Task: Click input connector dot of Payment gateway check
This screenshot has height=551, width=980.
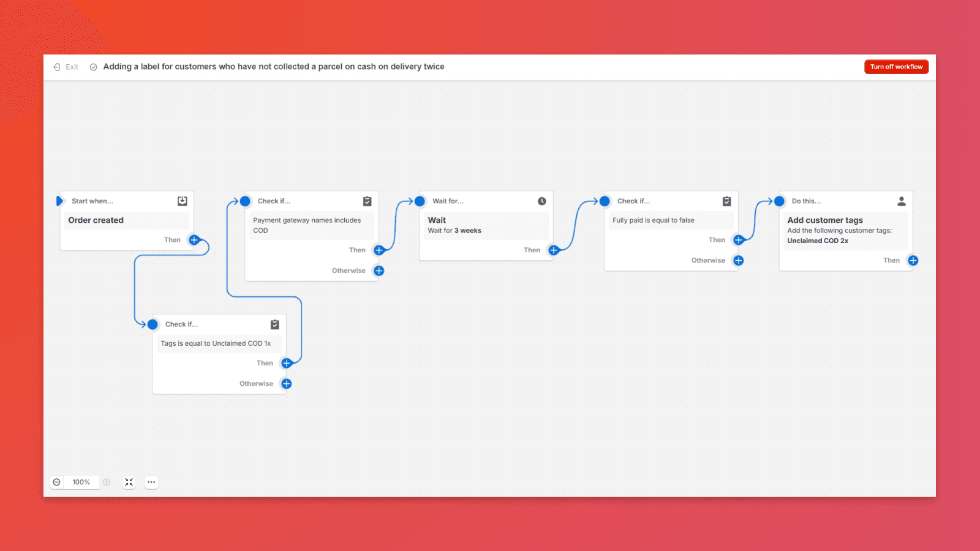Action: [245, 201]
